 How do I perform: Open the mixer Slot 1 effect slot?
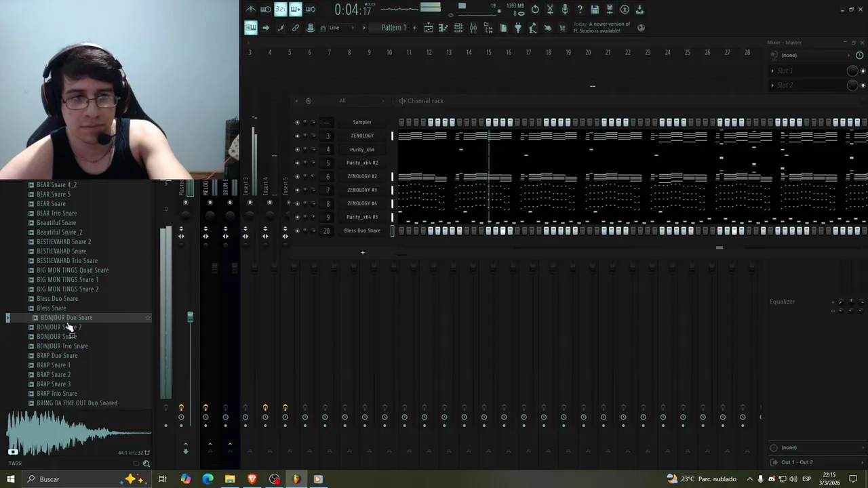(x=810, y=70)
